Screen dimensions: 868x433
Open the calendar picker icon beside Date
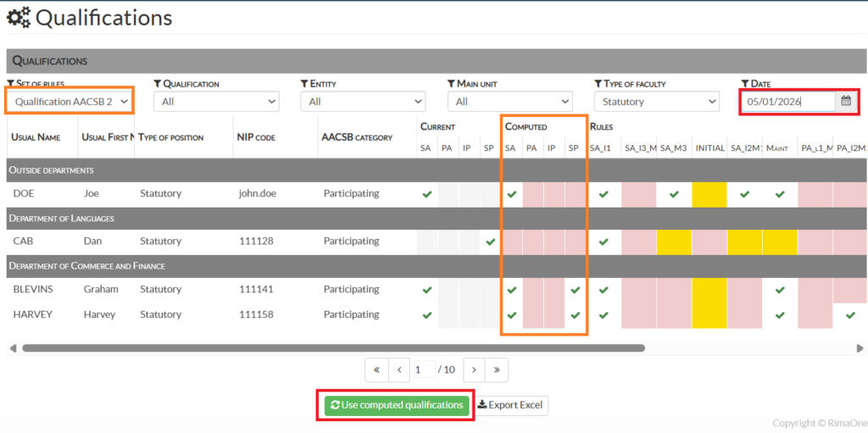(846, 102)
